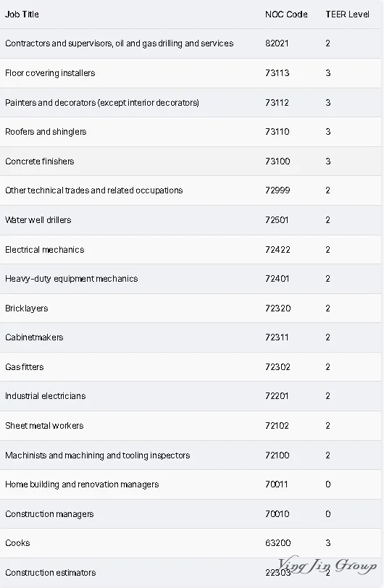Click NOC code 72401
This screenshot has width=384, height=588.
pos(277,279)
